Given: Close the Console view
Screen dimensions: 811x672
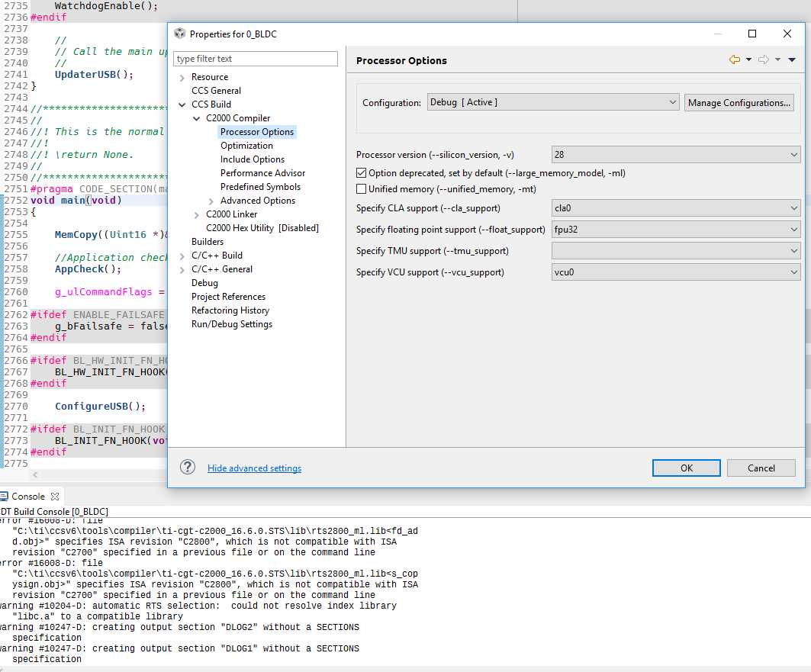Looking at the screenshot, I should 54,496.
